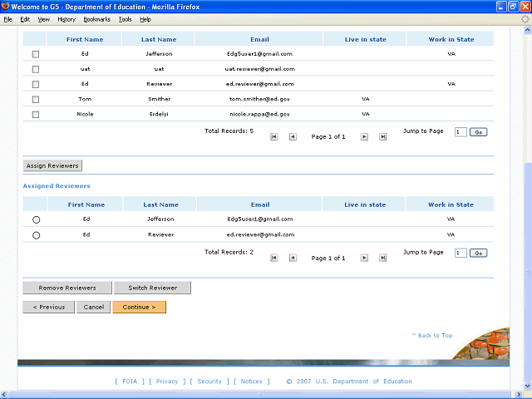Select checkbox for uat uat row

point(36,69)
